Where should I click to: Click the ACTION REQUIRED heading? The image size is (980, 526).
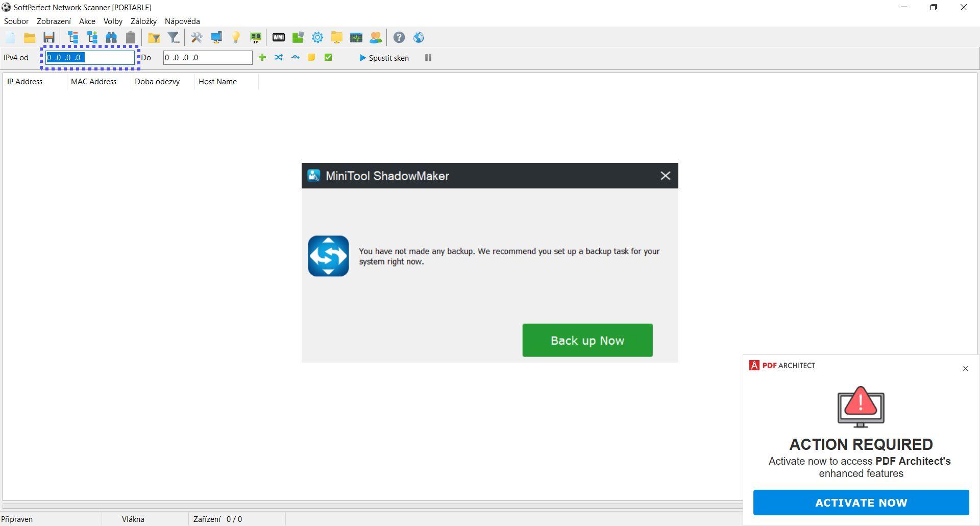click(861, 444)
